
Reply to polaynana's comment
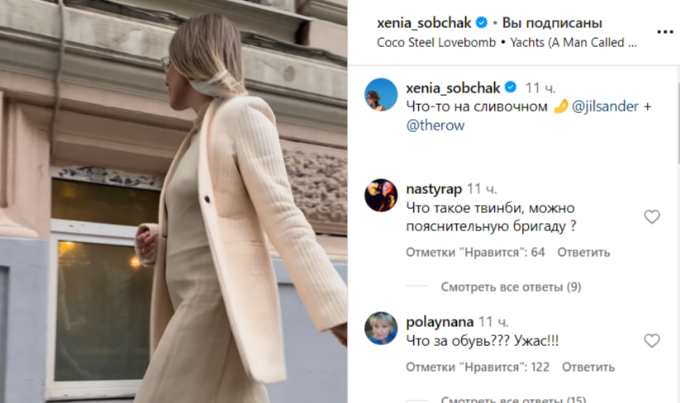588,367
